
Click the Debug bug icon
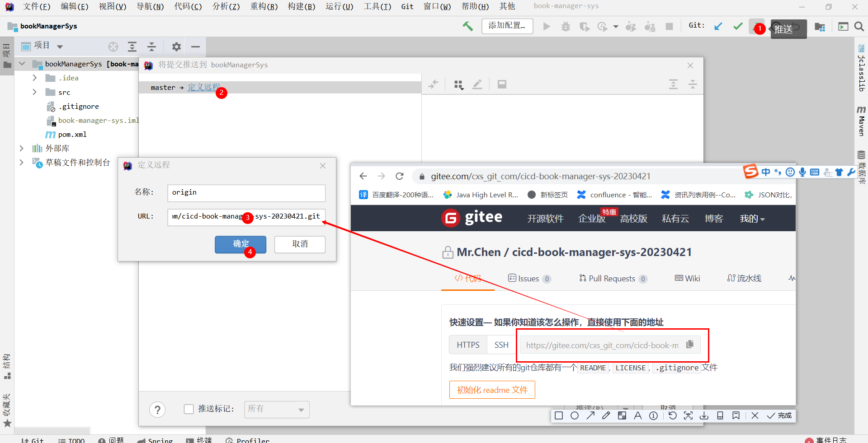point(566,27)
